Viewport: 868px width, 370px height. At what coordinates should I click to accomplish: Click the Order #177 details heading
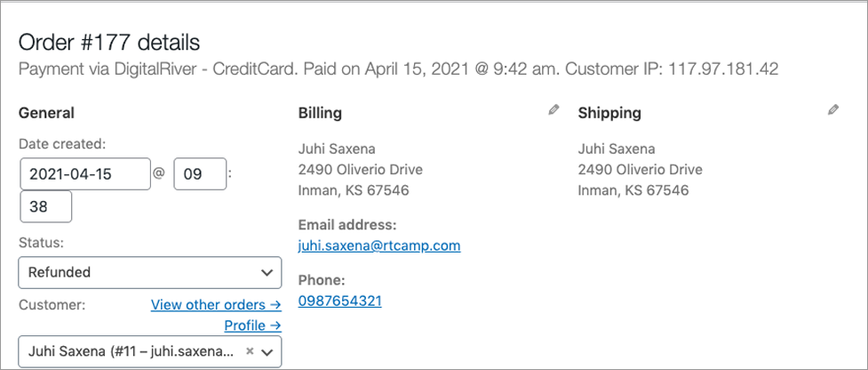(x=109, y=42)
